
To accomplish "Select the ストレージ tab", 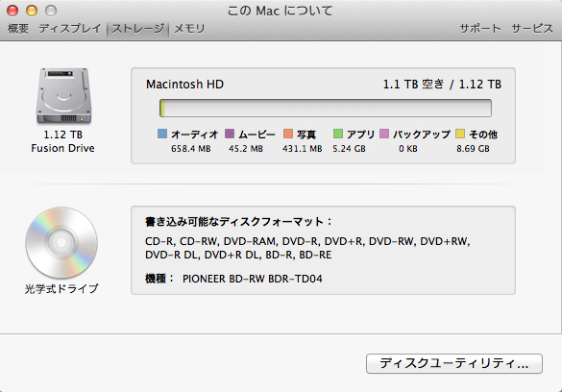I will 138,29.
